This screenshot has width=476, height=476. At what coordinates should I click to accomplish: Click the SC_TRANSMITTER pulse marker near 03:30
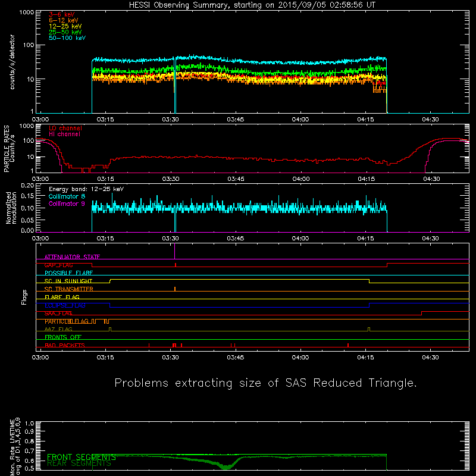tap(175, 289)
